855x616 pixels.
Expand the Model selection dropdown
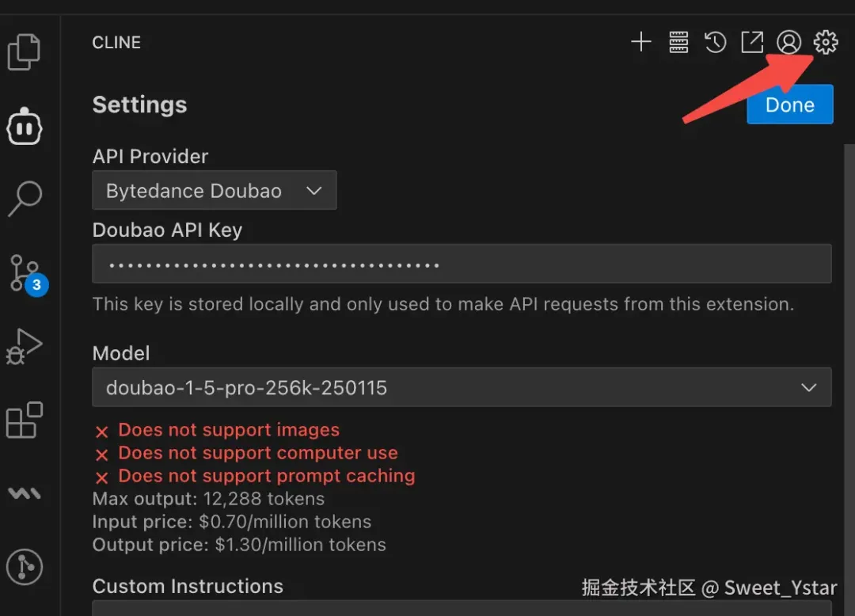coord(462,387)
